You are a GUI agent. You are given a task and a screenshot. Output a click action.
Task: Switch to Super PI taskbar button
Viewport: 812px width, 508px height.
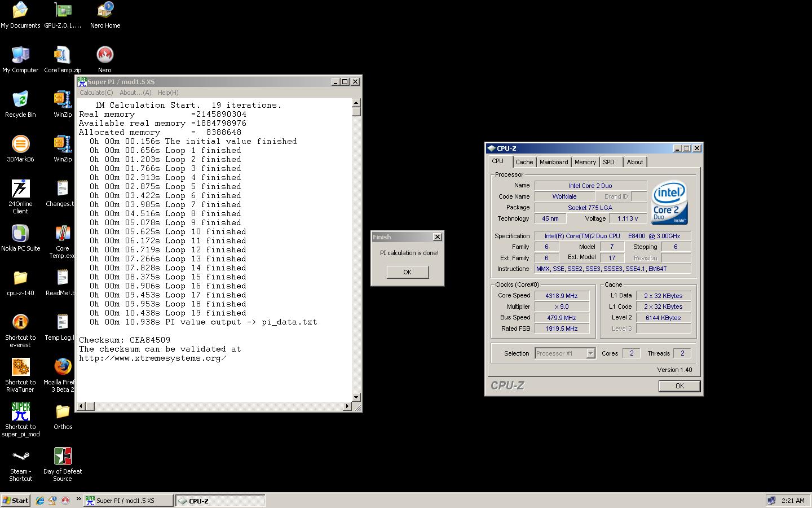coord(127,501)
